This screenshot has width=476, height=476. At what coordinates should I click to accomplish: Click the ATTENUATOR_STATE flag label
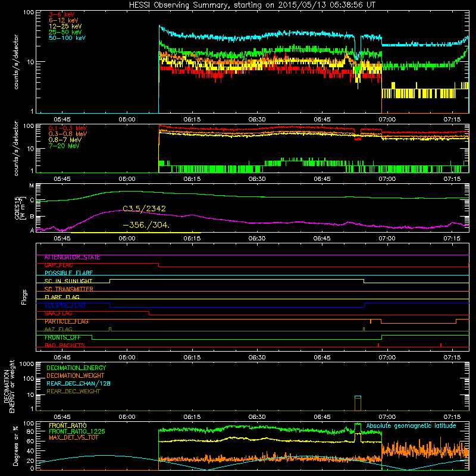(x=72, y=258)
